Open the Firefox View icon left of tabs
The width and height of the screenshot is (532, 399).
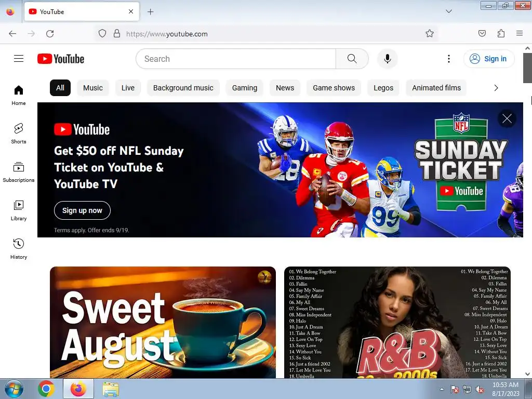click(x=10, y=11)
